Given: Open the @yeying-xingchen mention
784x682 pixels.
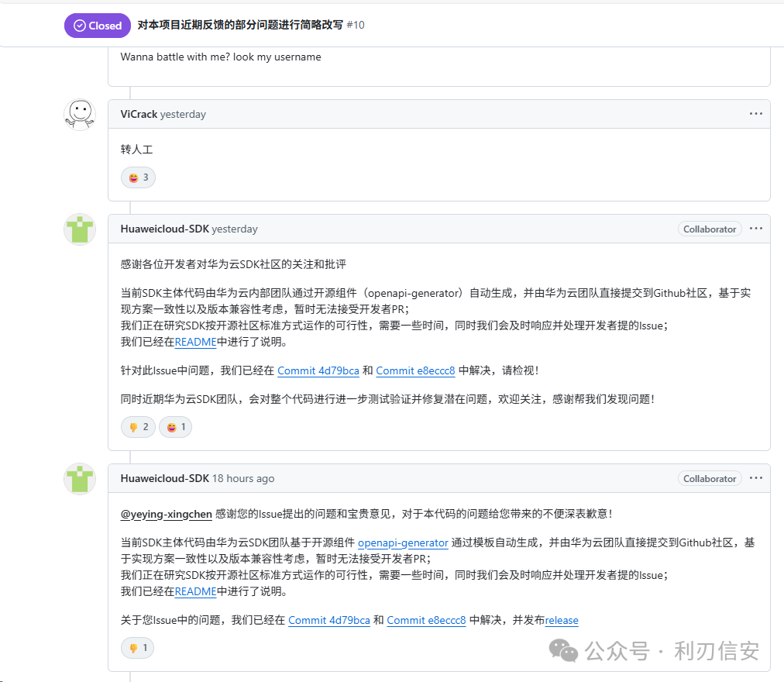Looking at the screenshot, I should pos(166,514).
